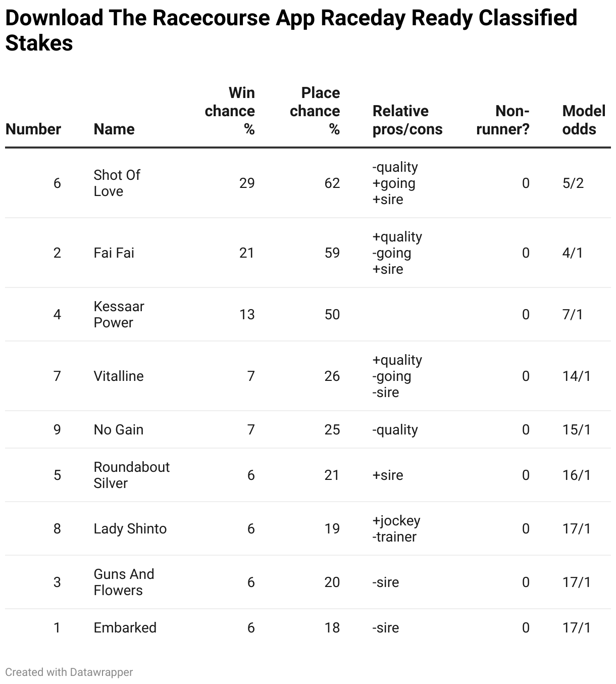Select the Shot Of Love name cell
The height and width of the screenshot is (684, 616).
(117, 183)
